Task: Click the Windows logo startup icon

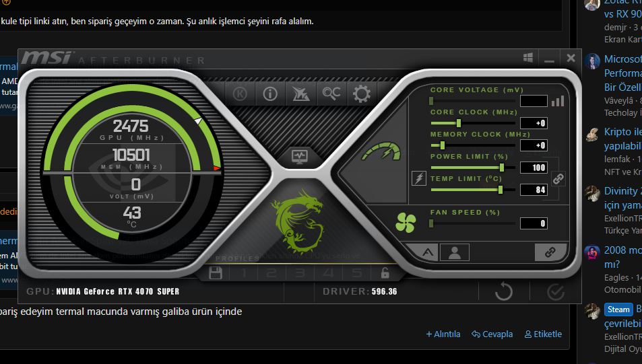Action: [x=528, y=58]
